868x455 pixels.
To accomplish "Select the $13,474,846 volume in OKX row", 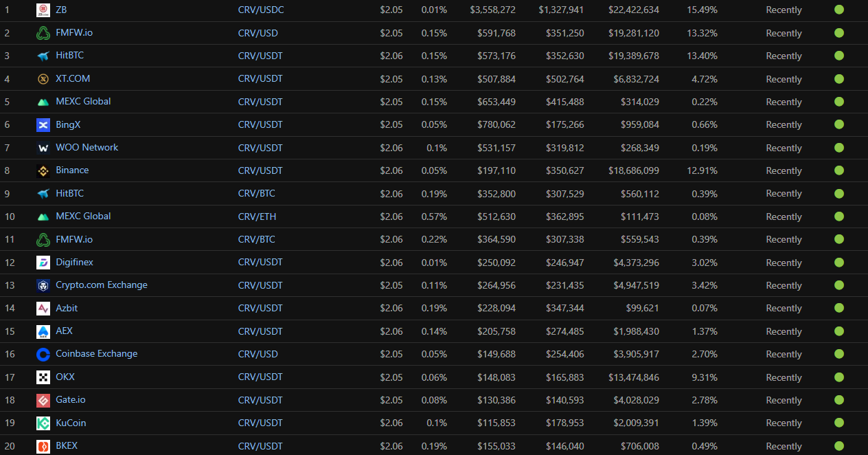I will click(x=634, y=377).
